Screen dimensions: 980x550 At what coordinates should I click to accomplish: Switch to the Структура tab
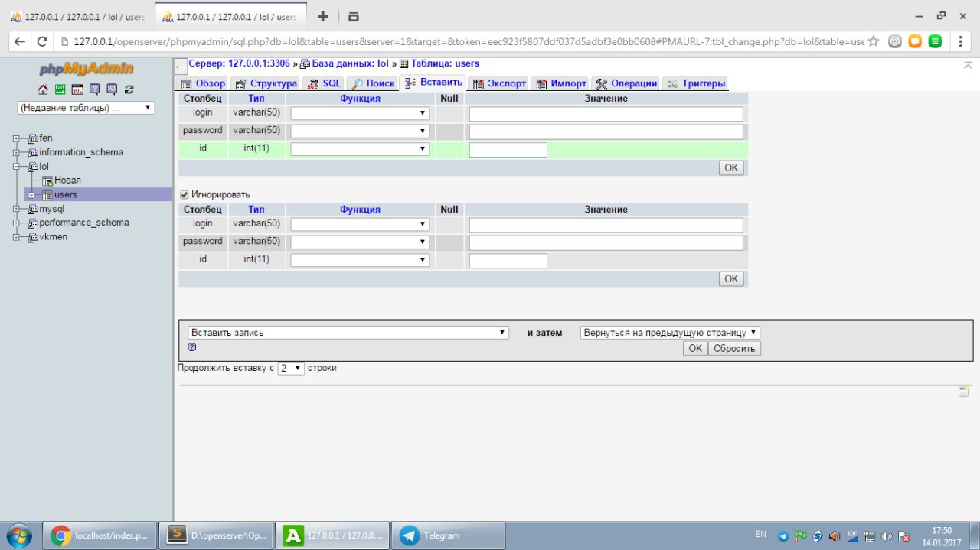(266, 83)
